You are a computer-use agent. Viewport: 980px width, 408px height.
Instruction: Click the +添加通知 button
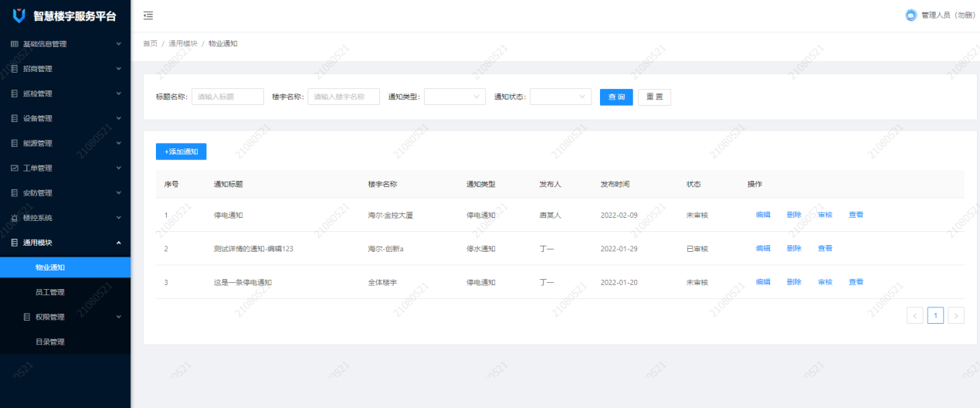pos(181,151)
